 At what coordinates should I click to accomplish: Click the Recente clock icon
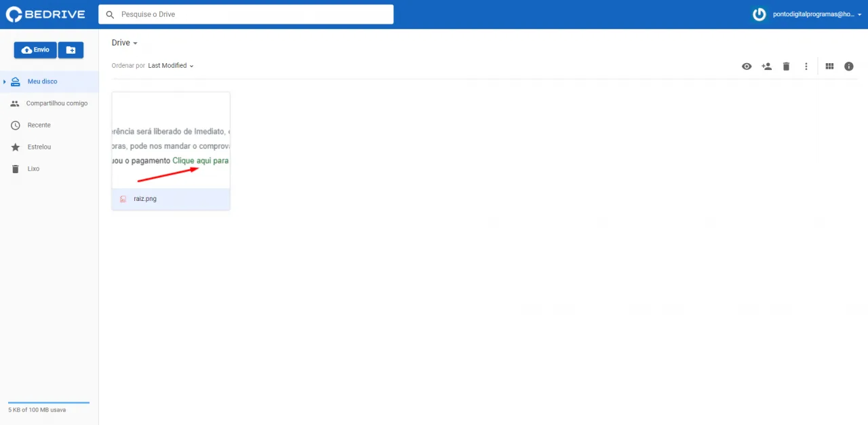coord(15,125)
